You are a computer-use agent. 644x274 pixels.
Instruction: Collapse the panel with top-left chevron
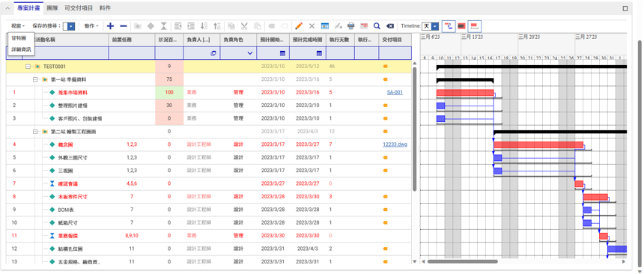7,7
